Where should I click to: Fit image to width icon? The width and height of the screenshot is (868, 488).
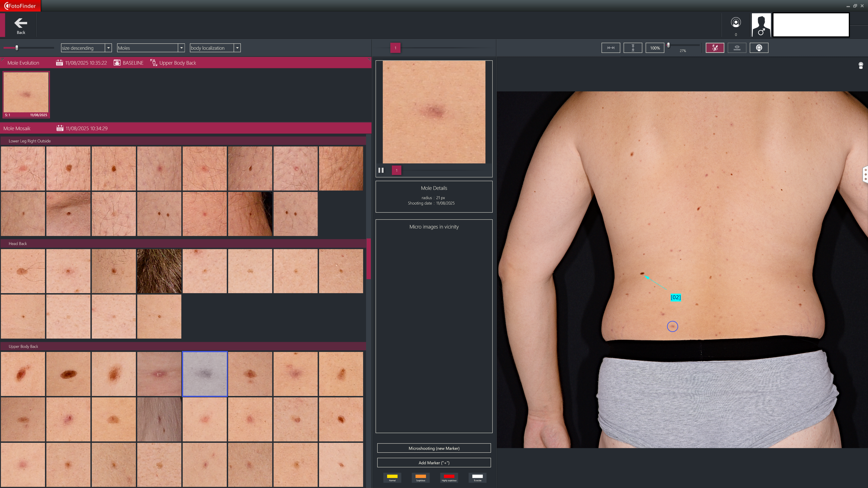[610, 48]
